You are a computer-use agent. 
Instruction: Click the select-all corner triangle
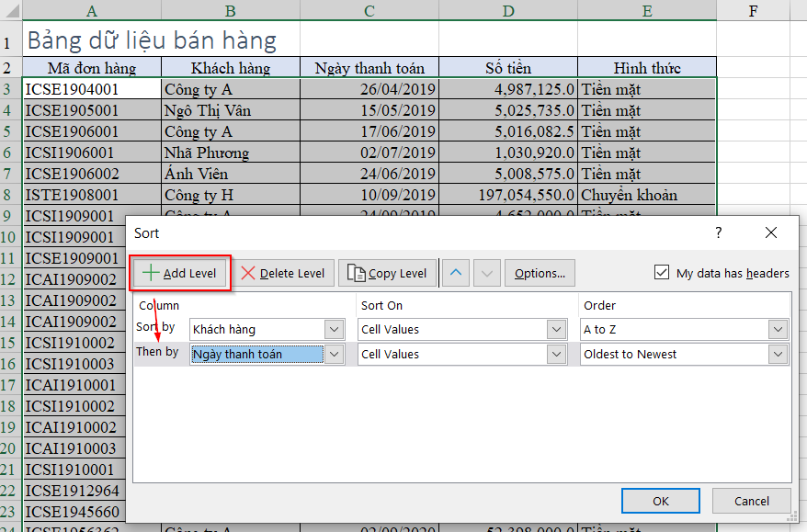click(x=11, y=10)
